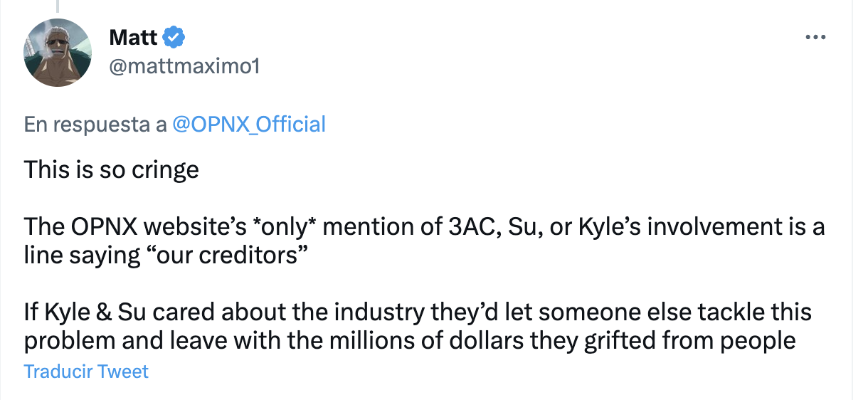Click the blue verified badge beside Matt

click(175, 37)
